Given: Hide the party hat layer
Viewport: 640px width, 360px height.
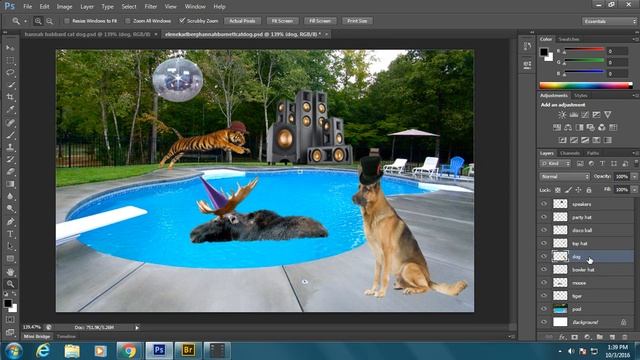Looking at the screenshot, I should (x=544, y=217).
